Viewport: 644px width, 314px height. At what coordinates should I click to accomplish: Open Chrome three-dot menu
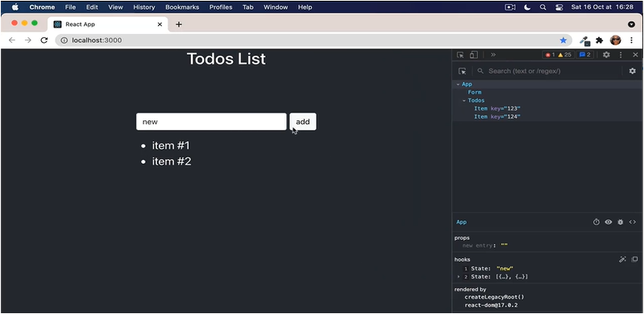coord(630,40)
